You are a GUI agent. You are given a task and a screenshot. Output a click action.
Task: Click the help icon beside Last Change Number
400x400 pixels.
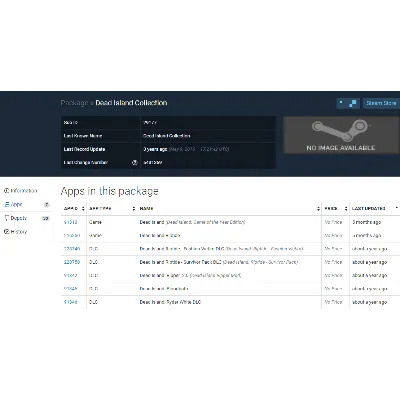point(135,163)
